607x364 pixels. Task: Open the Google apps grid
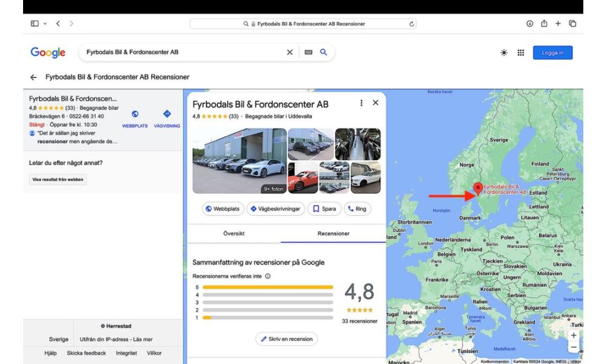tap(521, 53)
